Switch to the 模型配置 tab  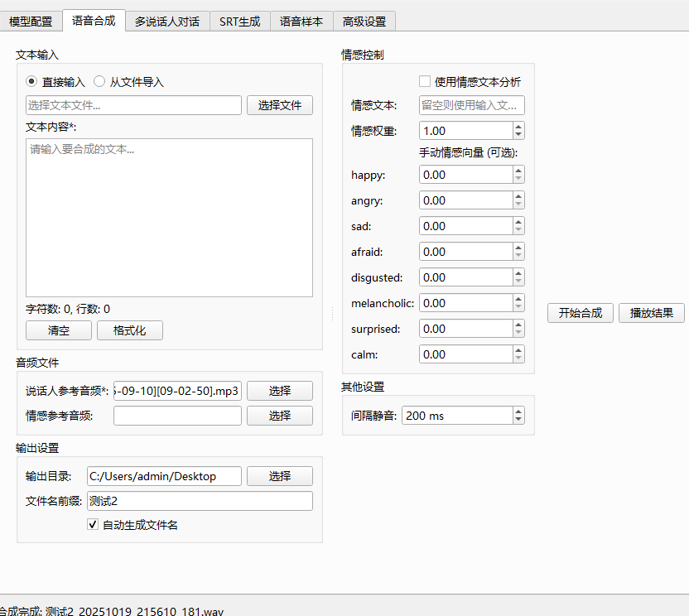point(31,22)
